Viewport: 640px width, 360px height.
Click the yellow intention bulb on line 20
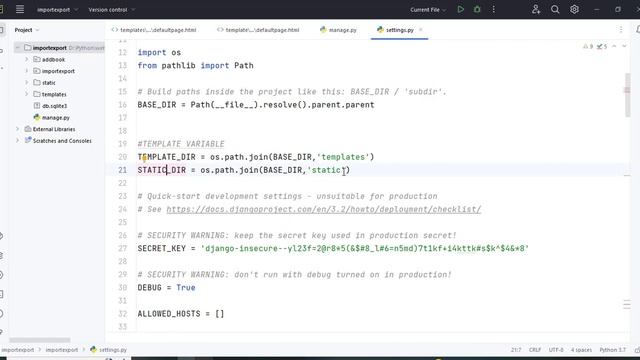(144, 158)
